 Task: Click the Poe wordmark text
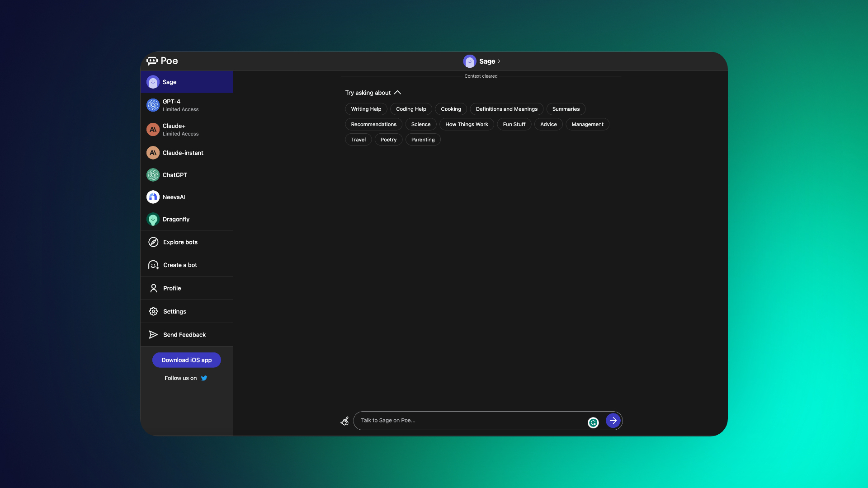pyautogui.click(x=169, y=61)
